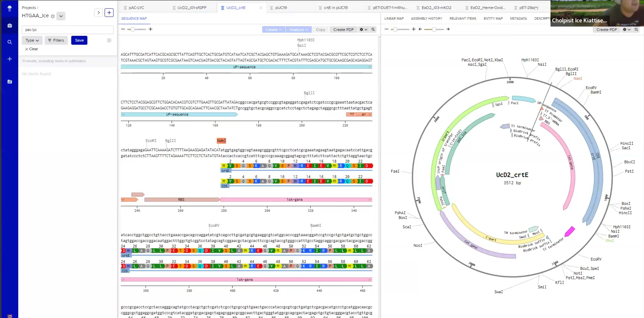Select the FseI label on plasmid map

click(x=395, y=171)
